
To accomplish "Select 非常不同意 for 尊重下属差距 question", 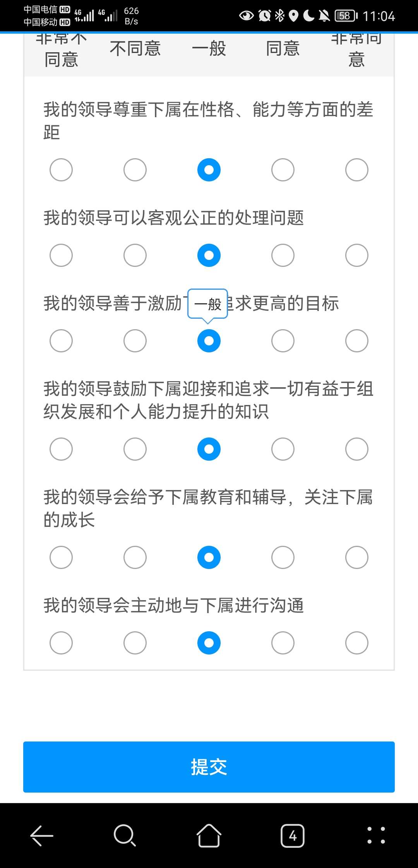I will pyautogui.click(x=61, y=170).
